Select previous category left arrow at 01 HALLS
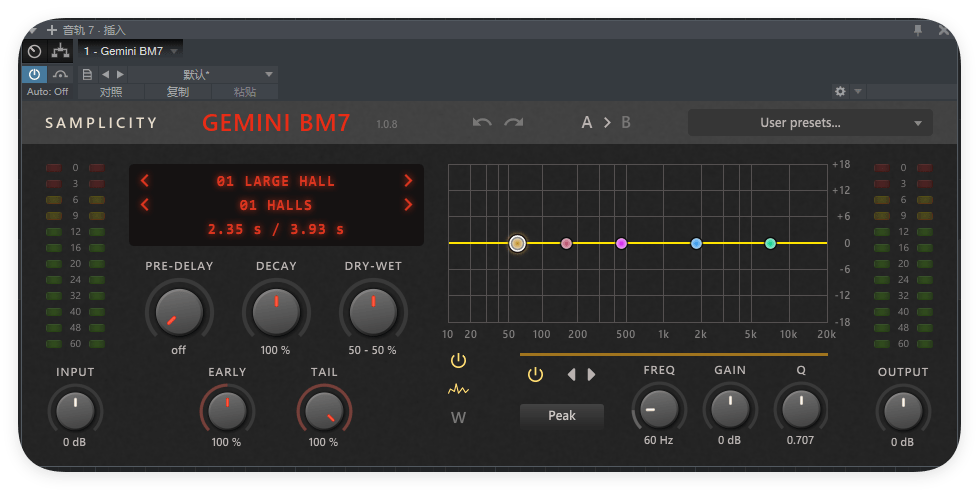Image resolution: width=979 pixels, height=490 pixels. 145,205
